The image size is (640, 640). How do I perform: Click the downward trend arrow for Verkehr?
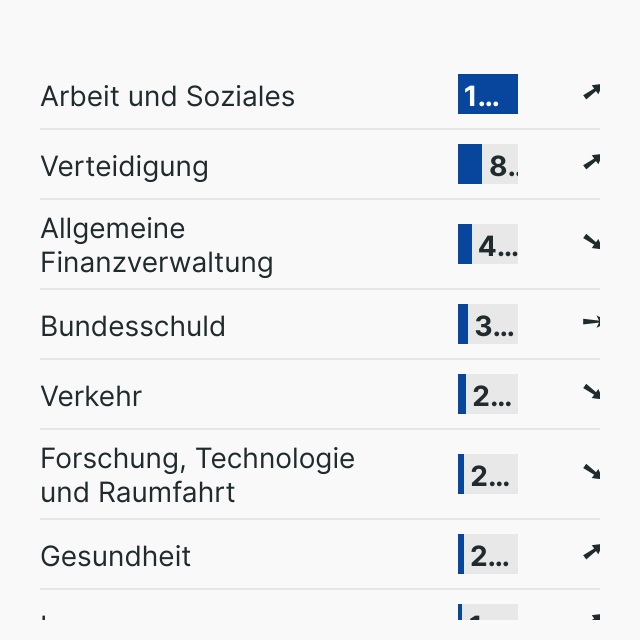[591, 392]
